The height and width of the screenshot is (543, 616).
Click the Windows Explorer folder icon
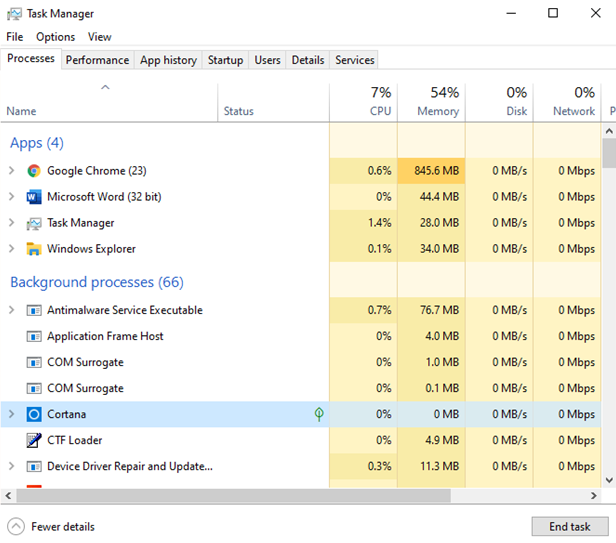34,249
